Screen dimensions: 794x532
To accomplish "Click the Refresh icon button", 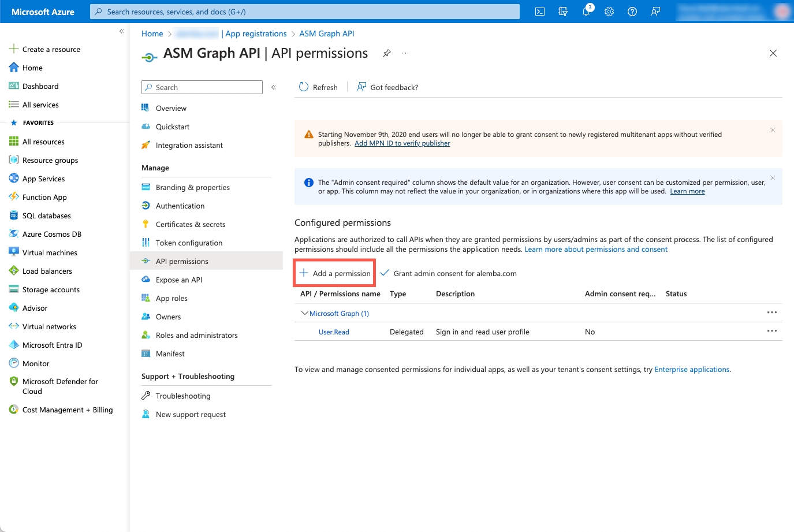I will point(304,87).
